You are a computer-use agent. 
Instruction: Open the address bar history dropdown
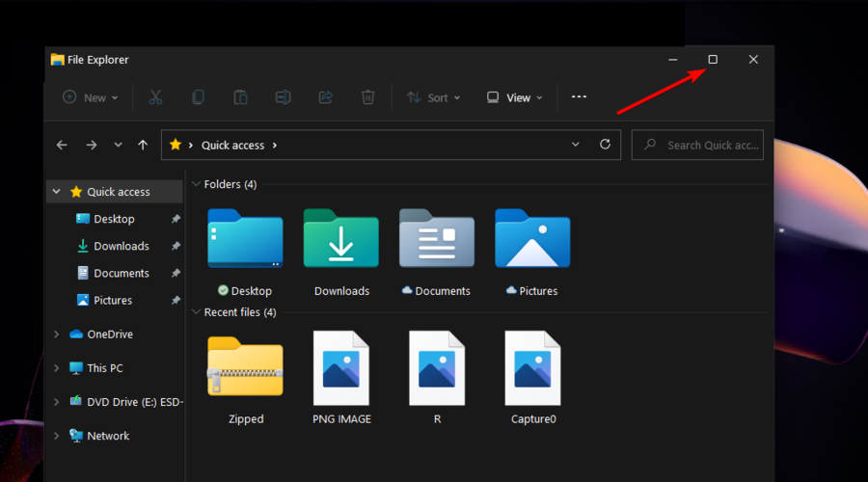[576, 145]
